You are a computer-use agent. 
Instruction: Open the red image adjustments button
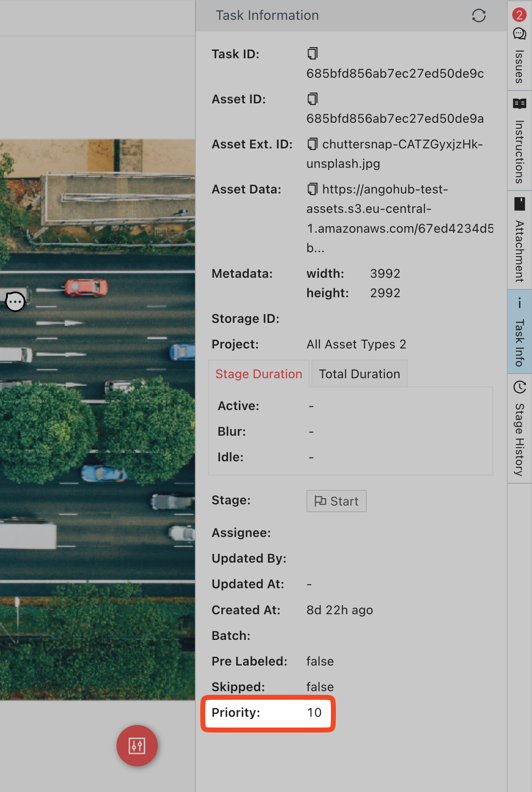[137, 745]
